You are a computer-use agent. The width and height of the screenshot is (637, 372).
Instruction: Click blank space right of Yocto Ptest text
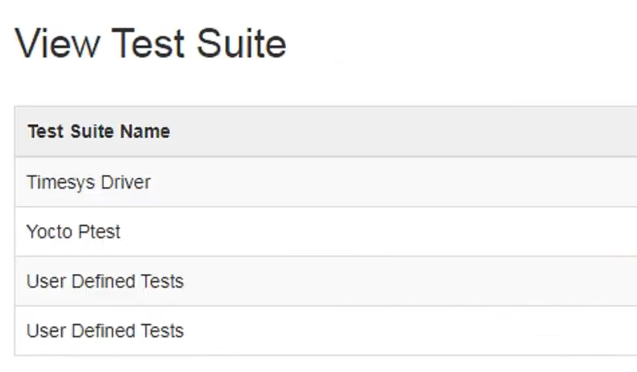pos(378,232)
